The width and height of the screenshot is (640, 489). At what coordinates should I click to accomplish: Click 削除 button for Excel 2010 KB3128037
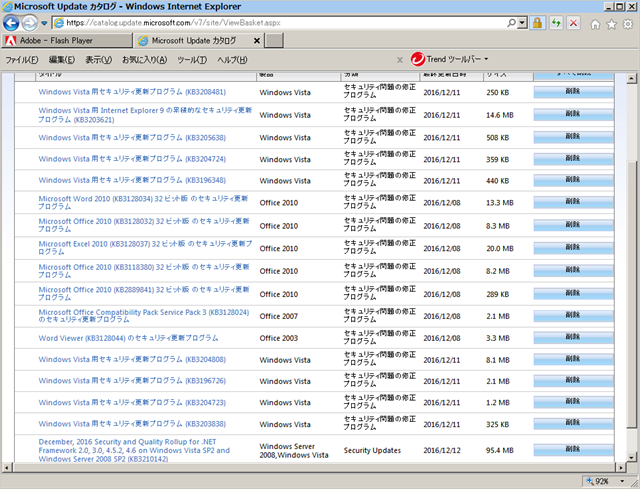tap(573, 247)
